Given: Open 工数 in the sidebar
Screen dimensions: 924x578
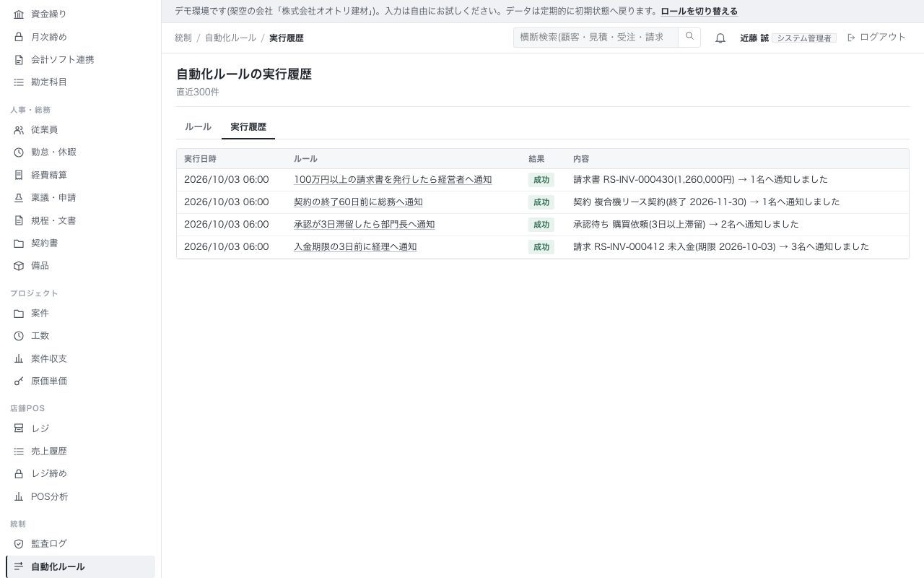Looking at the screenshot, I should tap(80, 336).
